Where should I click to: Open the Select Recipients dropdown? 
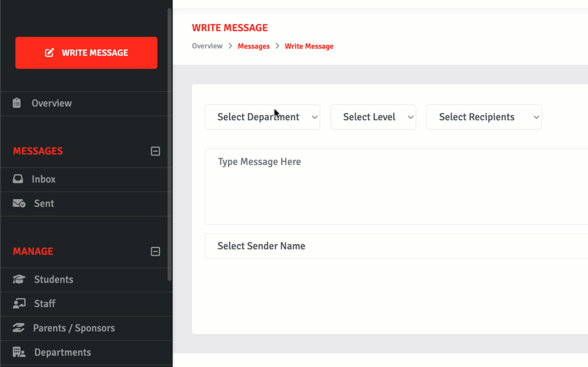pos(484,117)
